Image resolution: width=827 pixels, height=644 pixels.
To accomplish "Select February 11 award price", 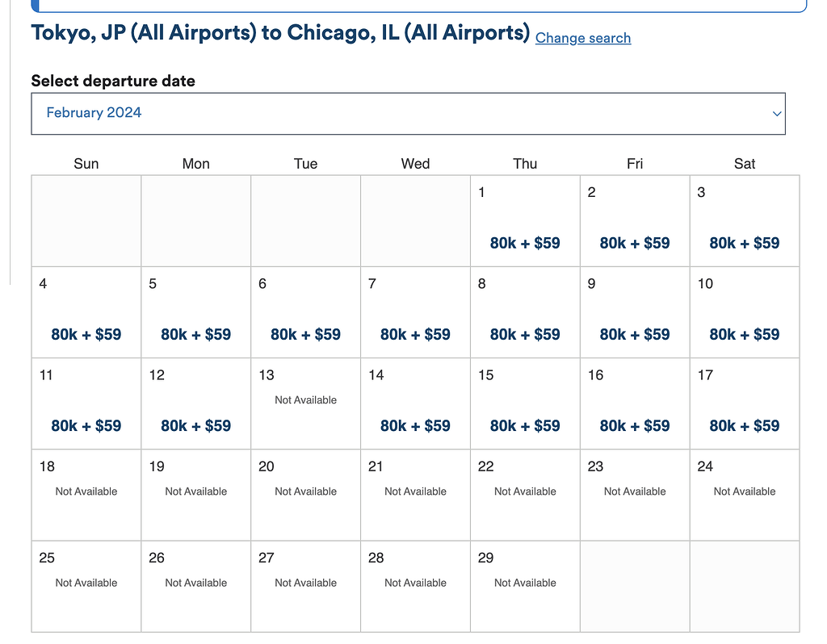I will pyautogui.click(x=86, y=425).
